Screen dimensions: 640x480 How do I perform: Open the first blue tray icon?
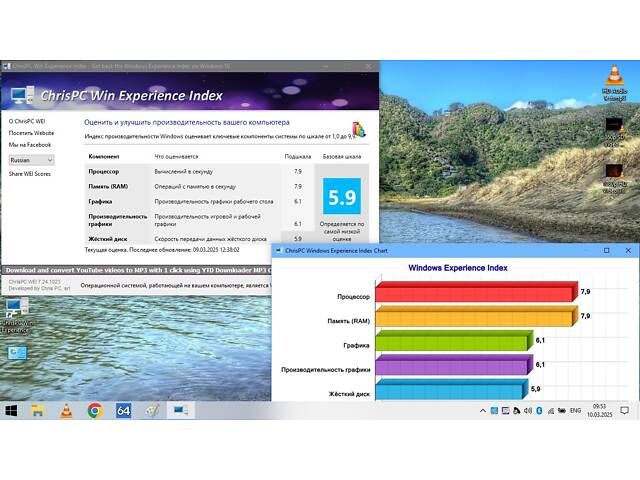tap(494, 411)
